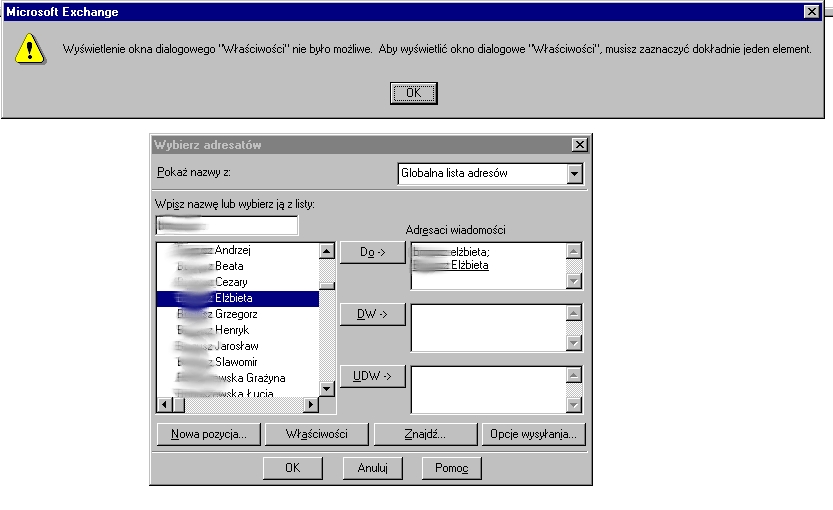Image resolution: width=833 pixels, height=510 pixels.
Task: Click the Do -> button
Action: click(372, 252)
